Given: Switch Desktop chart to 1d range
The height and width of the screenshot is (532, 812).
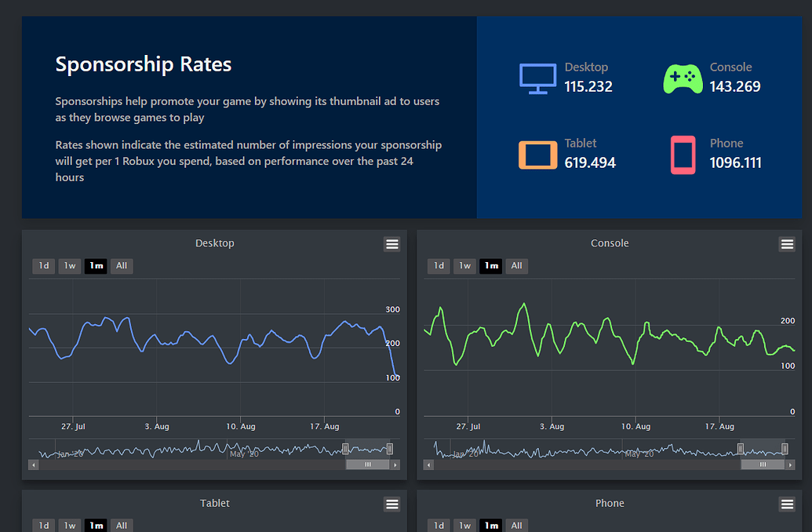Looking at the screenshot, I should 43,266.
